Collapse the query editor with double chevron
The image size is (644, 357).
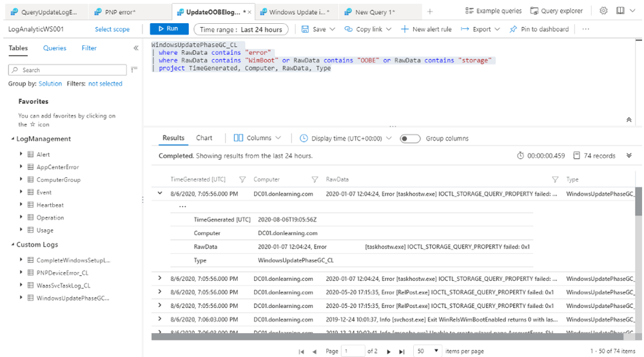[x=629, y=120]
